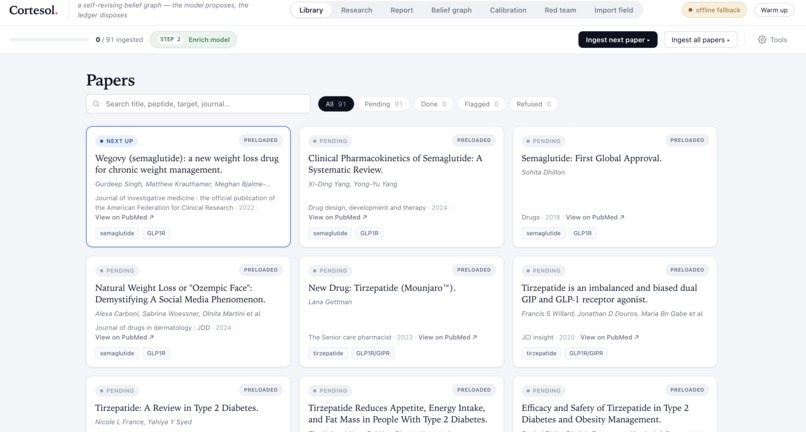
Task: Open Tirzepatide Reduces Appetite, Energy Intake paper
Action: tap(401, 404)
